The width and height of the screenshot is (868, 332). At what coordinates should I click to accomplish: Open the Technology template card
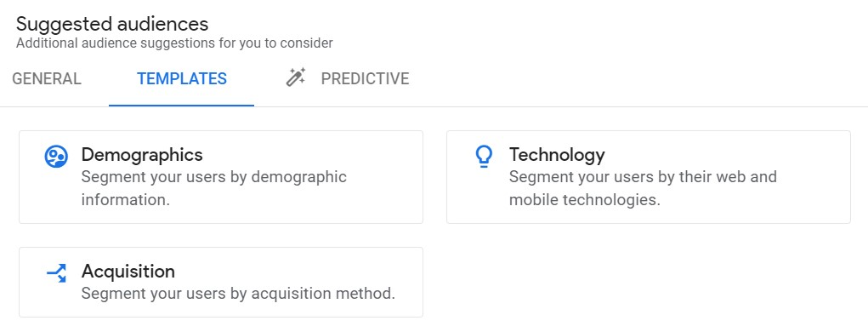[x=648, y=177]
